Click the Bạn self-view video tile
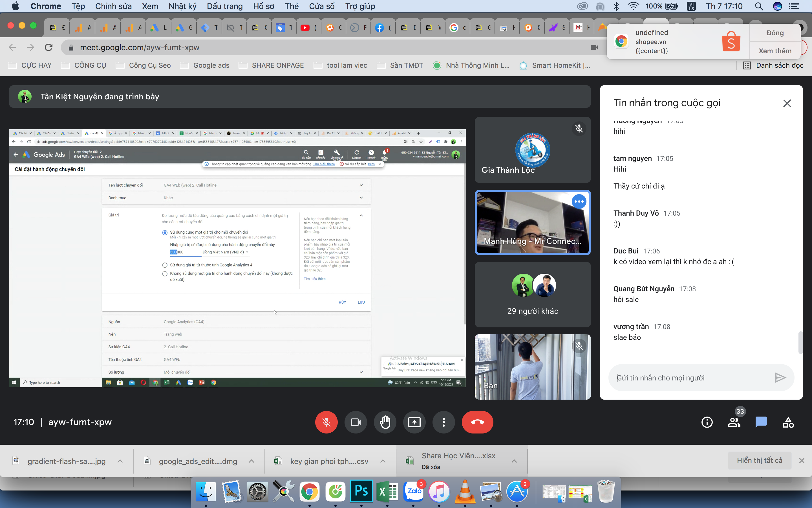 coord(533,367)
